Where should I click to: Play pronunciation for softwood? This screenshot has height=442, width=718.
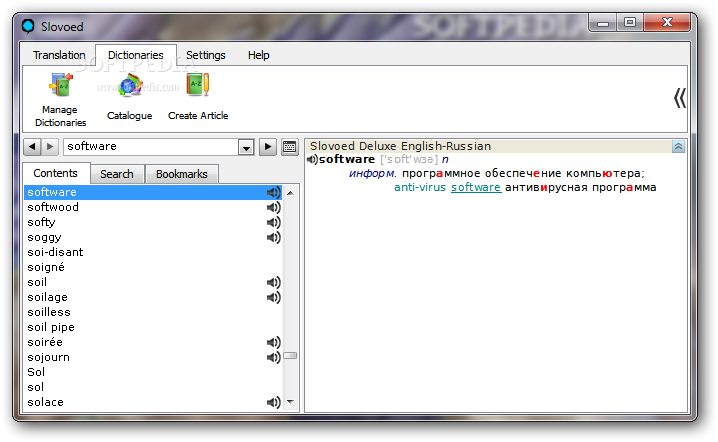(273, 207)
